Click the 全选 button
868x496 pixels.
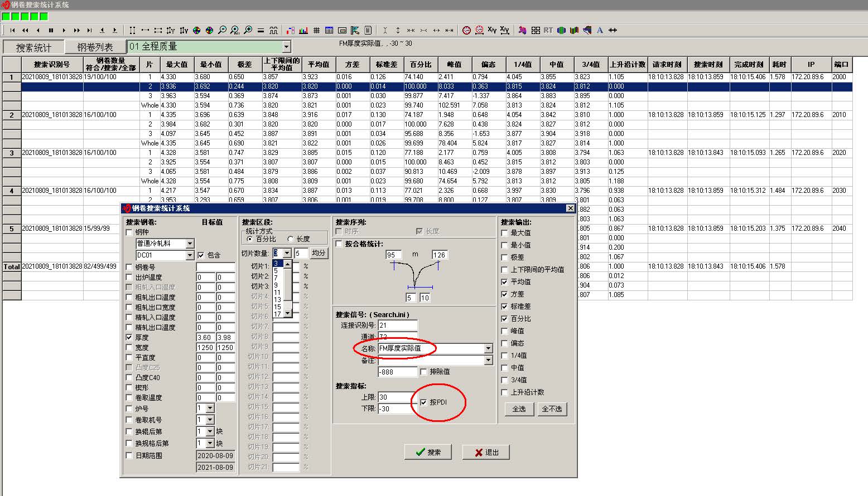click(519, 409)
